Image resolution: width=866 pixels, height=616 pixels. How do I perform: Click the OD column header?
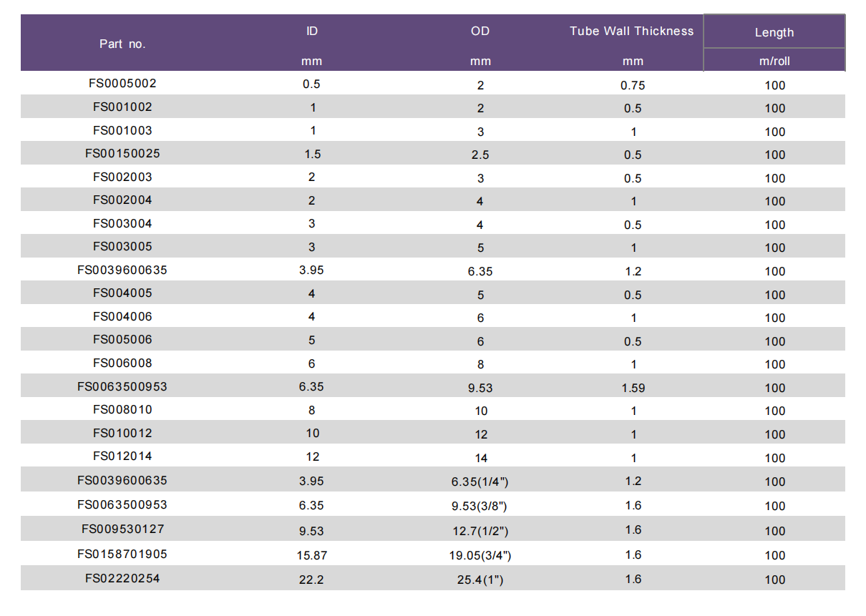point(480,31)
